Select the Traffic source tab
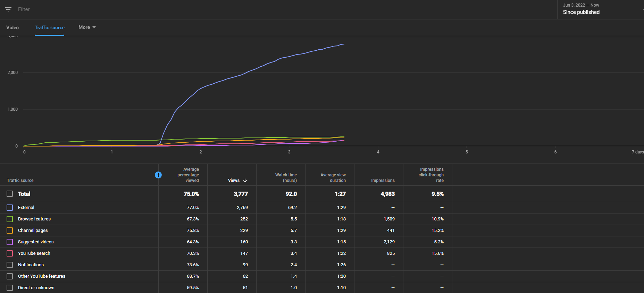Image resolution: width=644 pixels, height=293 pixels. [x=50, y=27]
